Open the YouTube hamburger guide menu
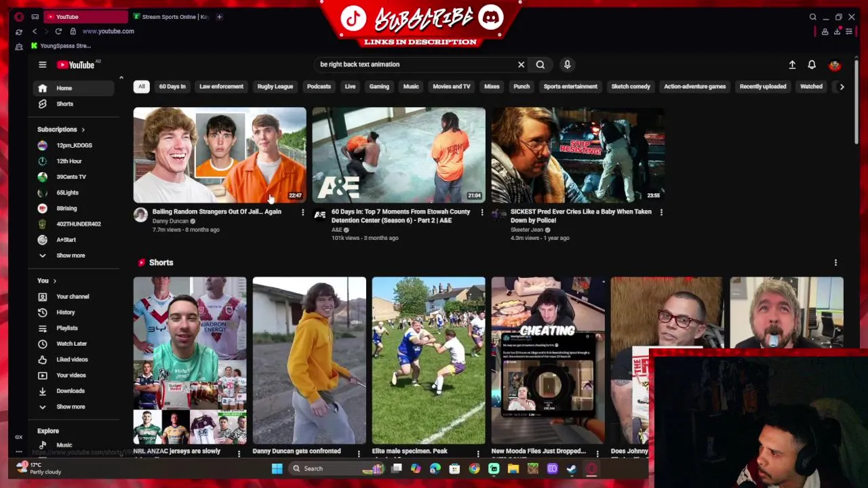The height and width of the screenshot is (488, 868). [42, 65]
